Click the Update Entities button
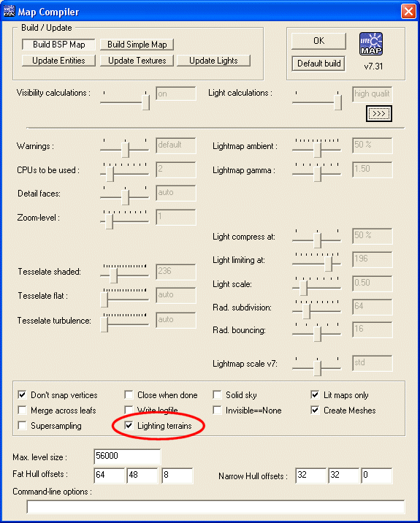Viewport: 420px width, 523px height. (x=58, y=61)
